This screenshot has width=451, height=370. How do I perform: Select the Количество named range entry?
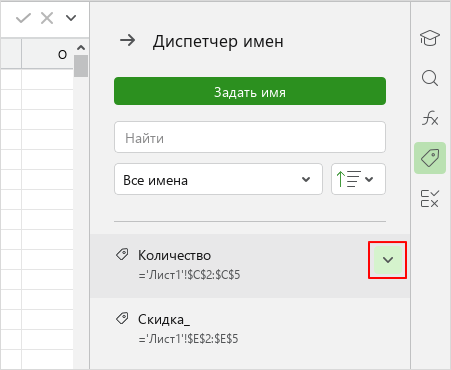click(x=250, y=266)
